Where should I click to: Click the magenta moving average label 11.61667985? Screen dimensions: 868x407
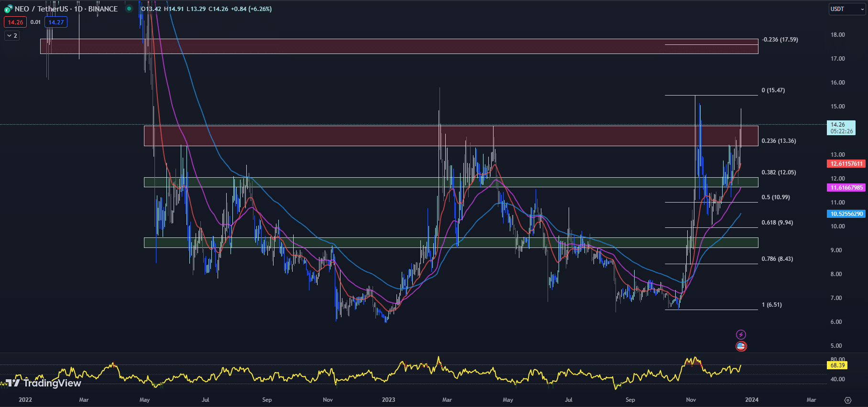(x=846, y=188)
